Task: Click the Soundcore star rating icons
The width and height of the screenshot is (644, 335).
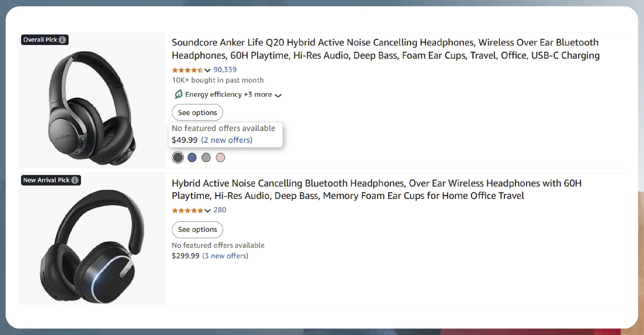Action: [x=187, y=70]
